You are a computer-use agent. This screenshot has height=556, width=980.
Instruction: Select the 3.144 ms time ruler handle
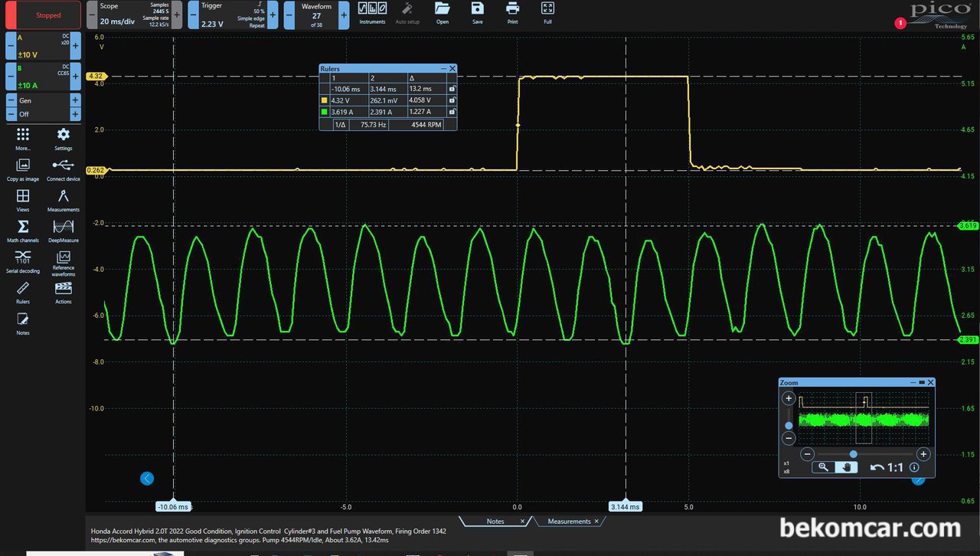(626, 506)
